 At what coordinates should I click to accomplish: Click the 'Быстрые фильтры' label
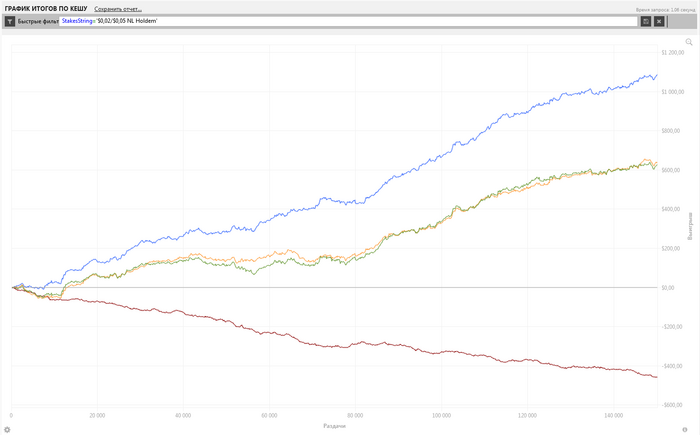(x=38, y=21)
